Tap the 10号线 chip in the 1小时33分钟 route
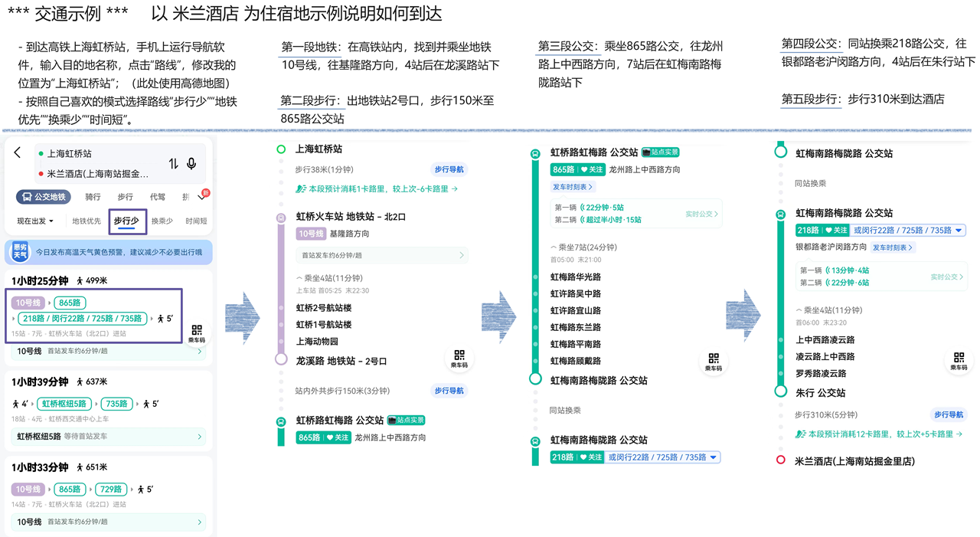Screen dimensions: 980x537 point(28,489)
